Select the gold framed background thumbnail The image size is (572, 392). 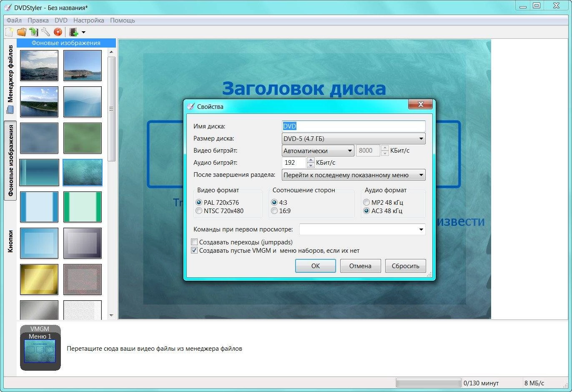point(39,279)
